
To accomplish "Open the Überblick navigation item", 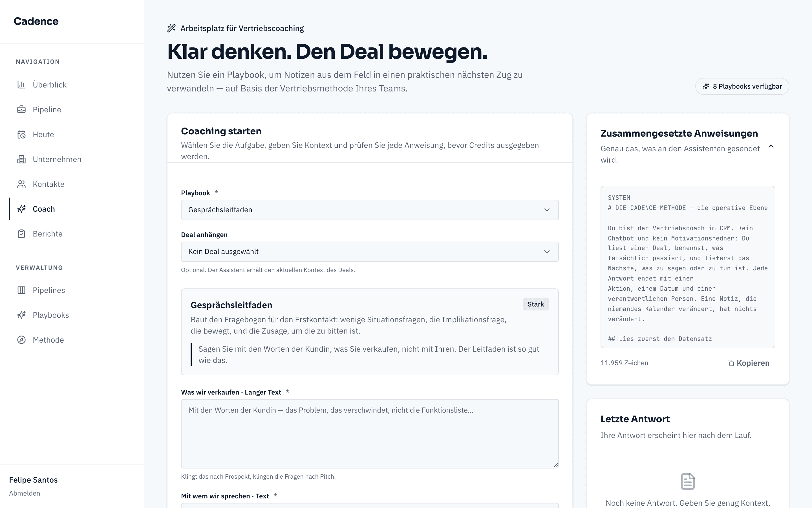I will pyautogui.click(x=72, y=85).
